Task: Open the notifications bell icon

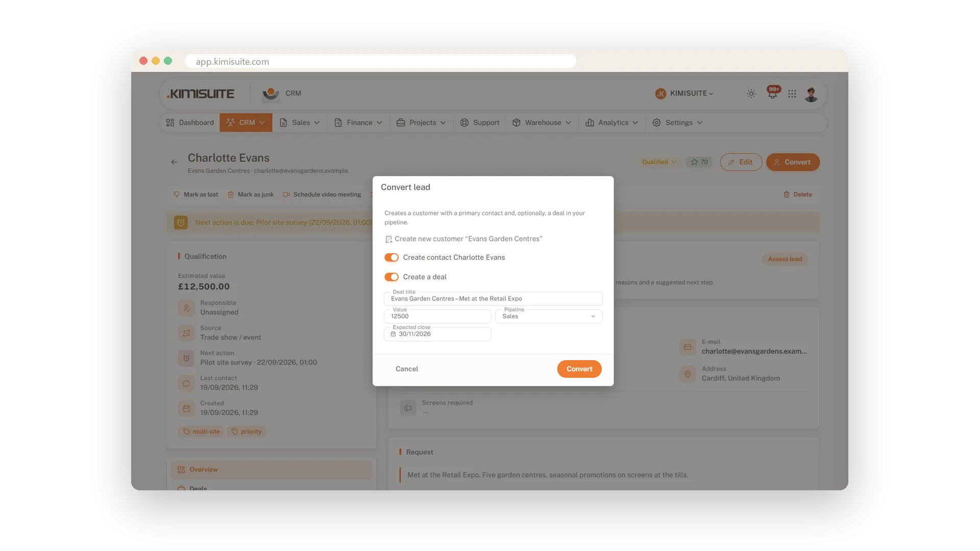Action: click(x=773, y=93)
